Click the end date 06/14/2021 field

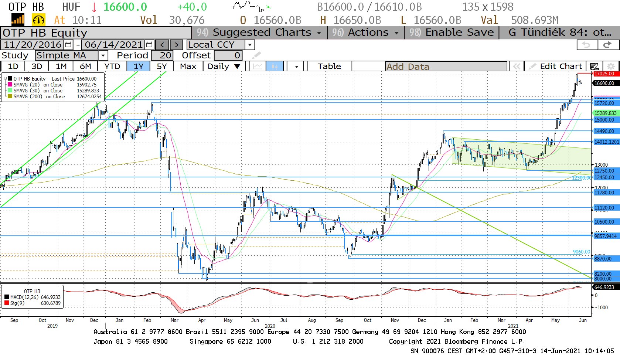(113, 45)
